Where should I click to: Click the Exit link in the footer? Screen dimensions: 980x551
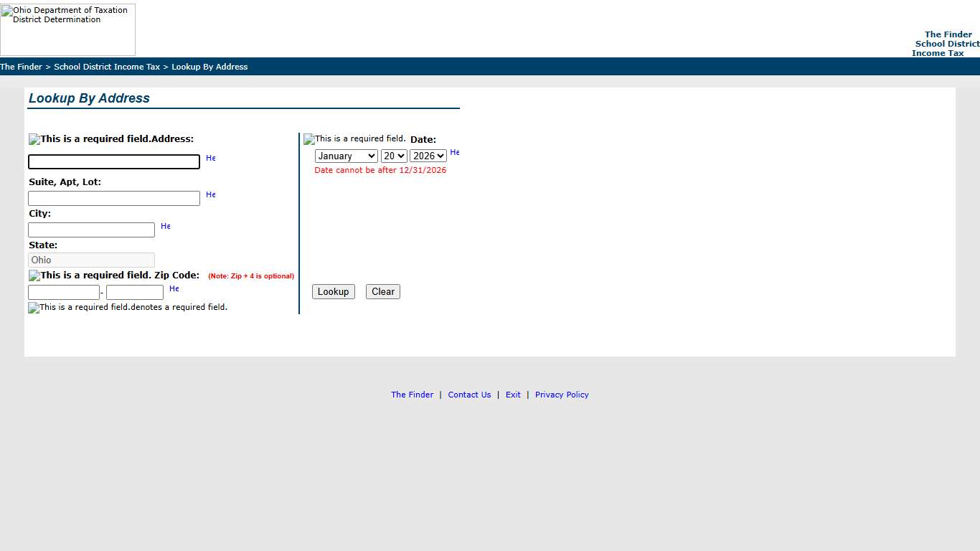pyautogui.click(x=513, y=395)
